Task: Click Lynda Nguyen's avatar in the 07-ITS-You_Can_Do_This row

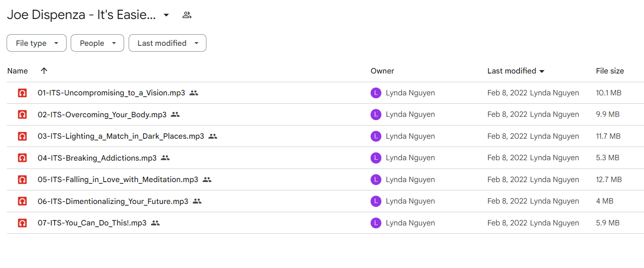Action: (376, 223)
